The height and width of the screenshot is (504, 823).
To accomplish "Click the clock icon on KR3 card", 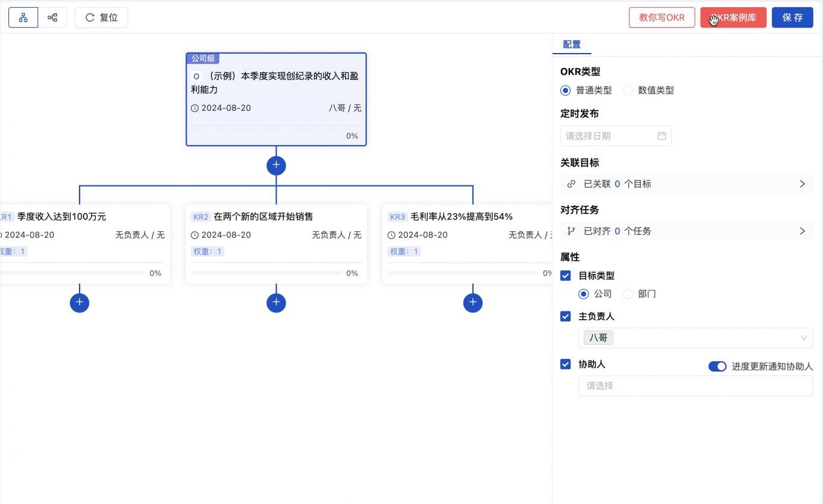I will [392, 235].
